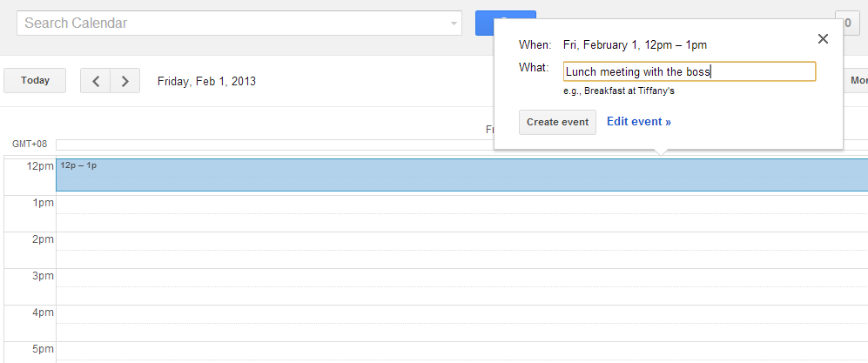This screenshot has width=868, height=363.
Task: Expand the Search Calendar options dropdown
Action: pos(454,24)
